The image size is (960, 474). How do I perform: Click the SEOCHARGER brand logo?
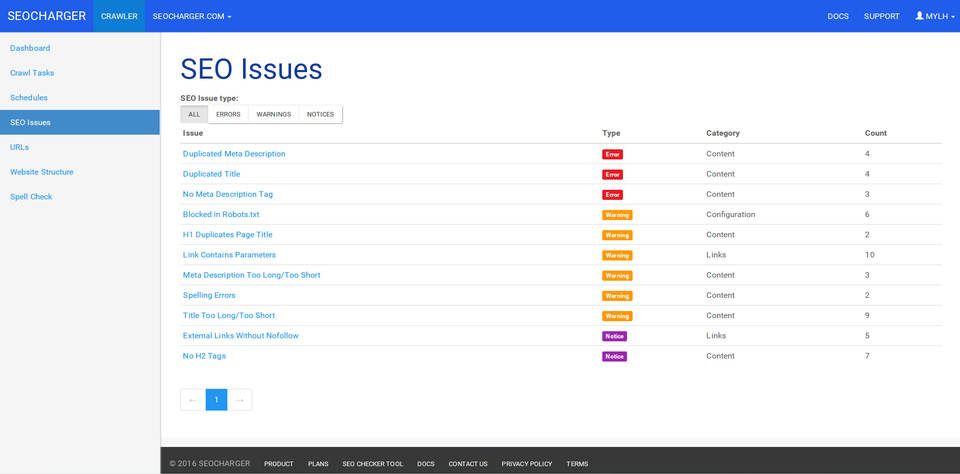tap(46, 16)
